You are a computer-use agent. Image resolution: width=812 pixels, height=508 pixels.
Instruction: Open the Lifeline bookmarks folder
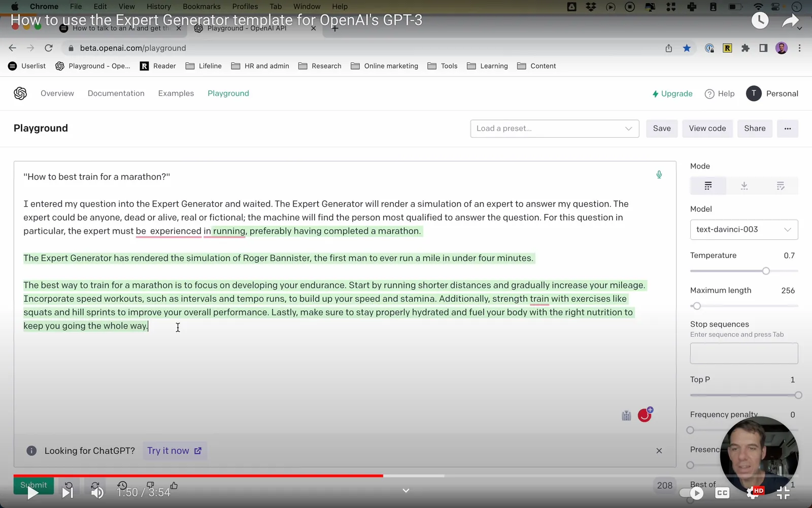[x=204, y=66]
